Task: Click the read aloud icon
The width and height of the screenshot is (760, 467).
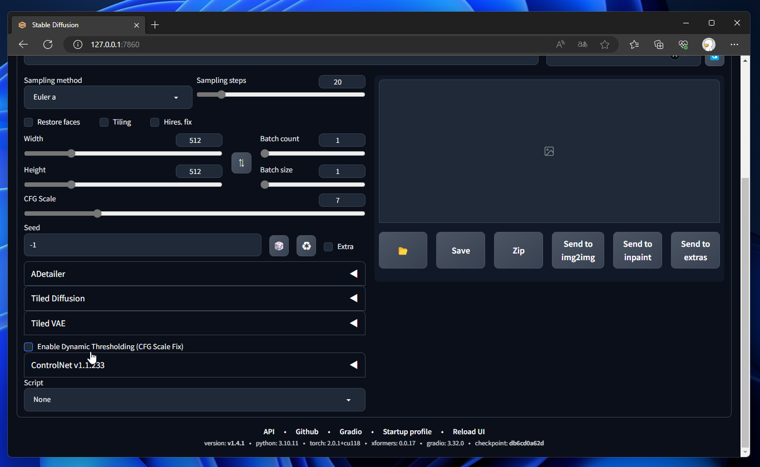Action: [x=560, y=44]
